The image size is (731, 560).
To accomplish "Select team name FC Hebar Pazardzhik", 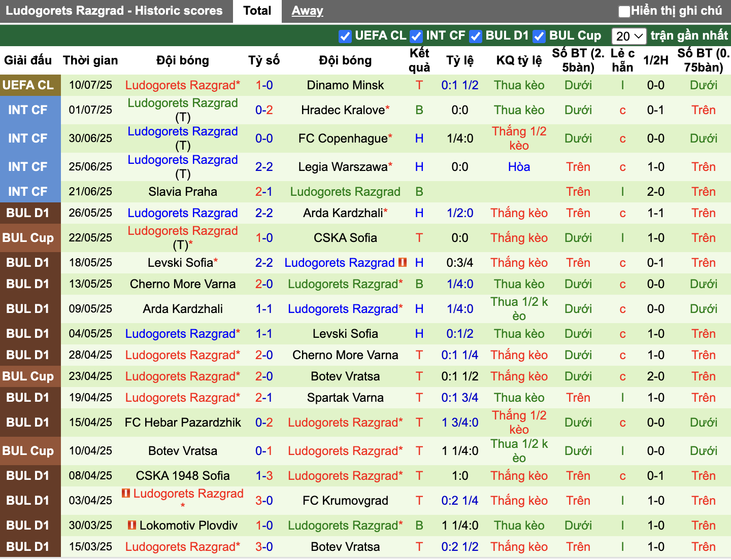I will (x=183, y=423).
